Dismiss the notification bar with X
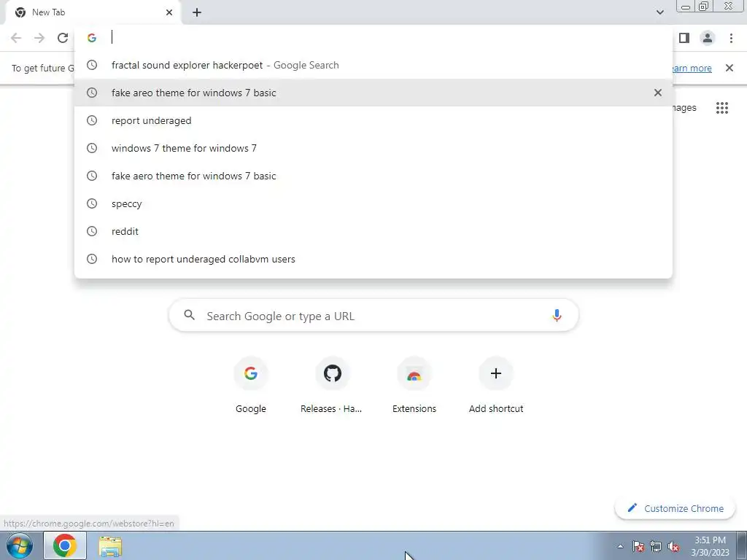The height and width of the screenshot is (560, 747). point(729,68)
